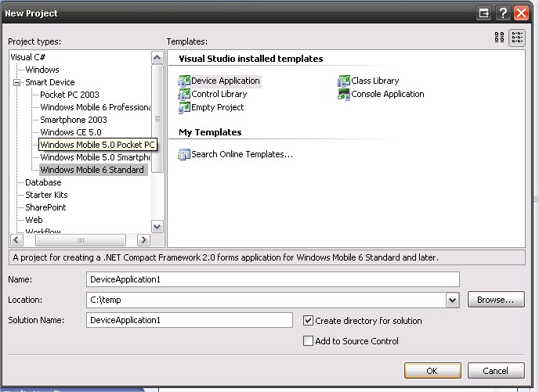
Task: Select Pocket PC 2003 project type
Action: (70, 95)
